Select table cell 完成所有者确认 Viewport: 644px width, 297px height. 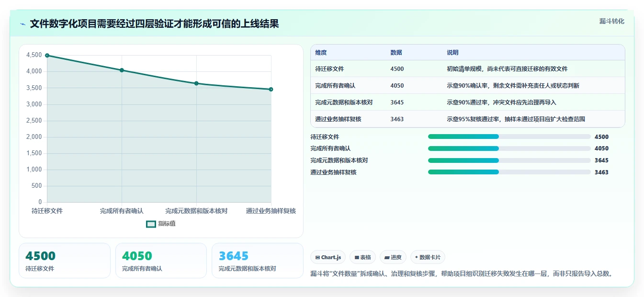click(335, 86)
